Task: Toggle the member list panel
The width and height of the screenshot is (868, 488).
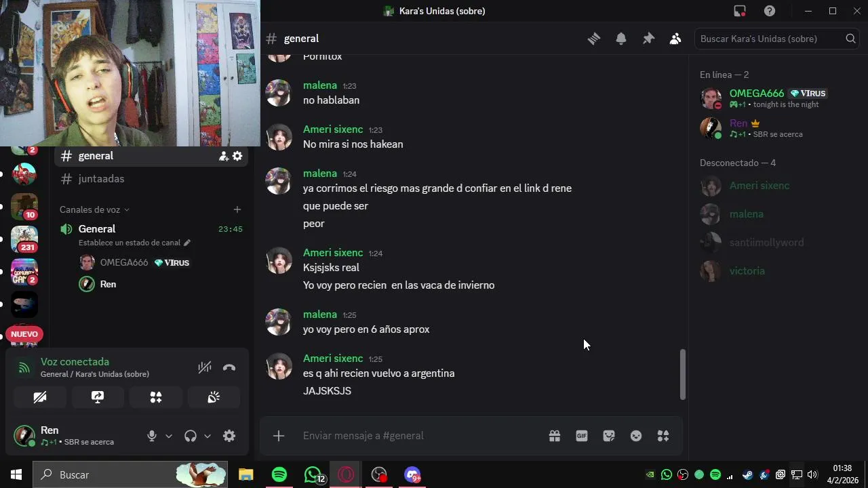Action: coord(675,39)
